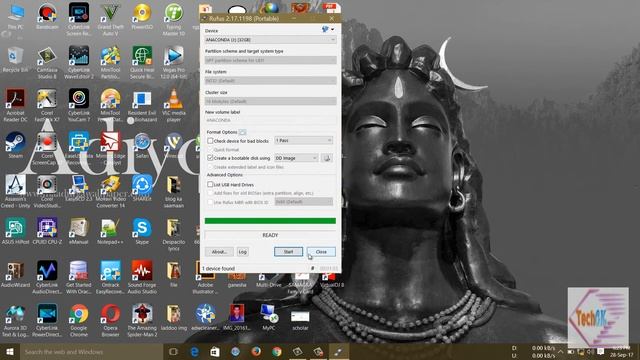This screenshot has height=360, width=640.
Task: Select the VLC media player shortcut
Action: point(173,105)
